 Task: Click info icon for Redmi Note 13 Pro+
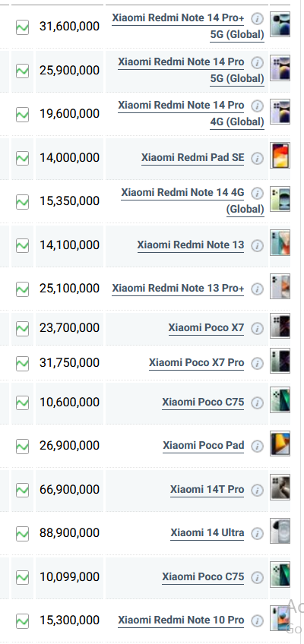257,289
